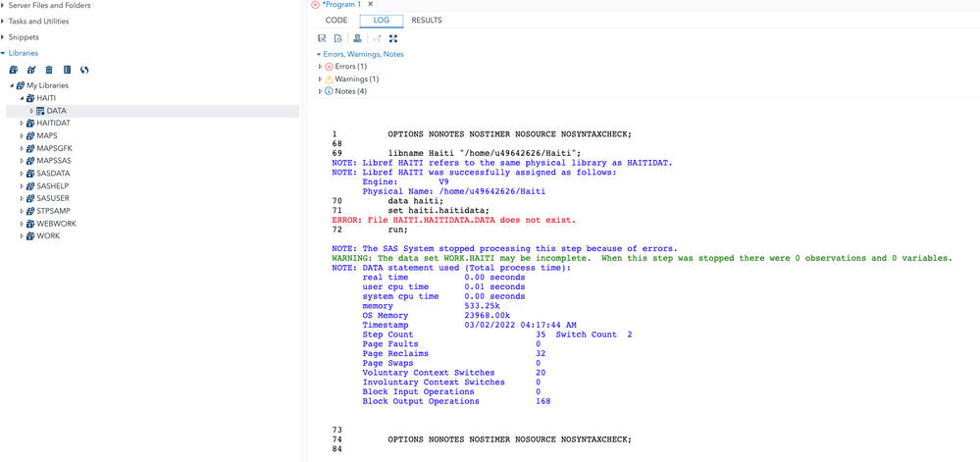Click the grayed-out open-in-new-tab log icon
Screen dimensions: 980x462
(377, 38)
